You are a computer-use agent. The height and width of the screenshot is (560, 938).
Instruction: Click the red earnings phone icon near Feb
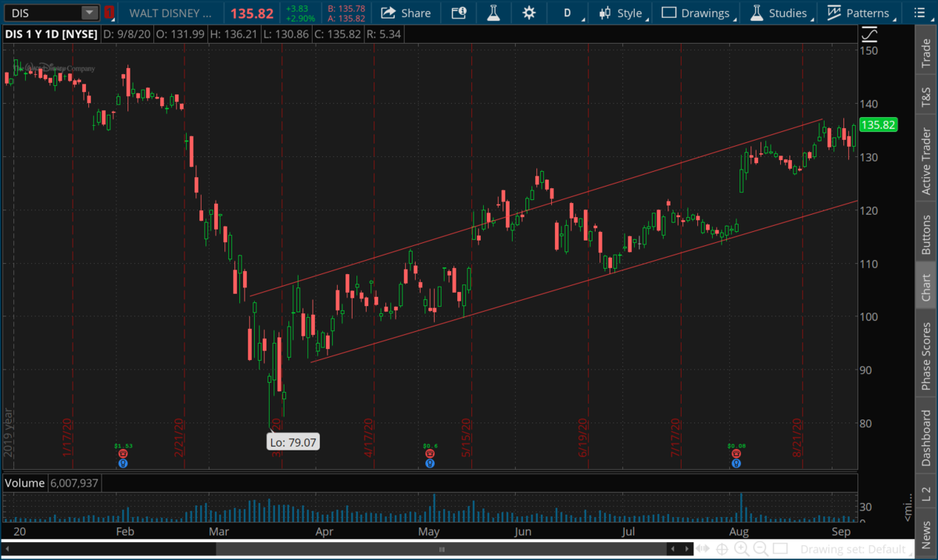[123, 453]
